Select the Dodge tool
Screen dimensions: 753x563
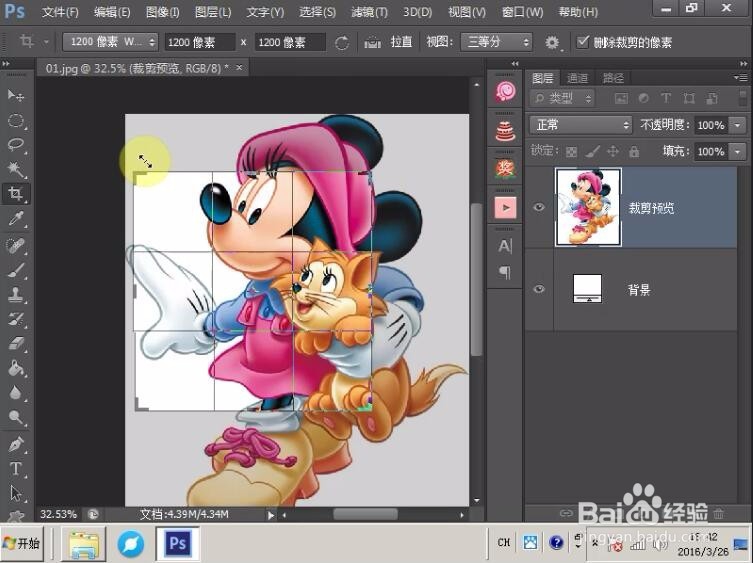tap(15, 417)
